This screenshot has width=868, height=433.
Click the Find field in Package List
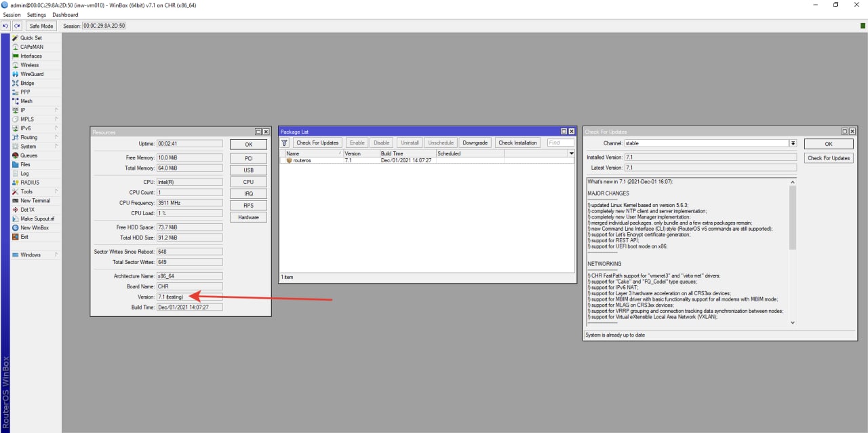pyautogui.click(x=560, y=143)
